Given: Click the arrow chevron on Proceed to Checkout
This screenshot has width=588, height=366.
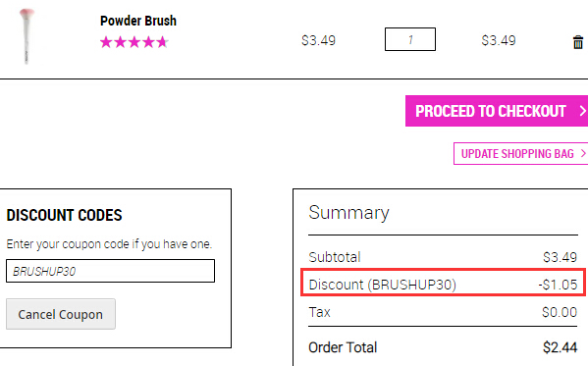Looking at the screenshot, I should pyautogui.click(x=582, y=111).
